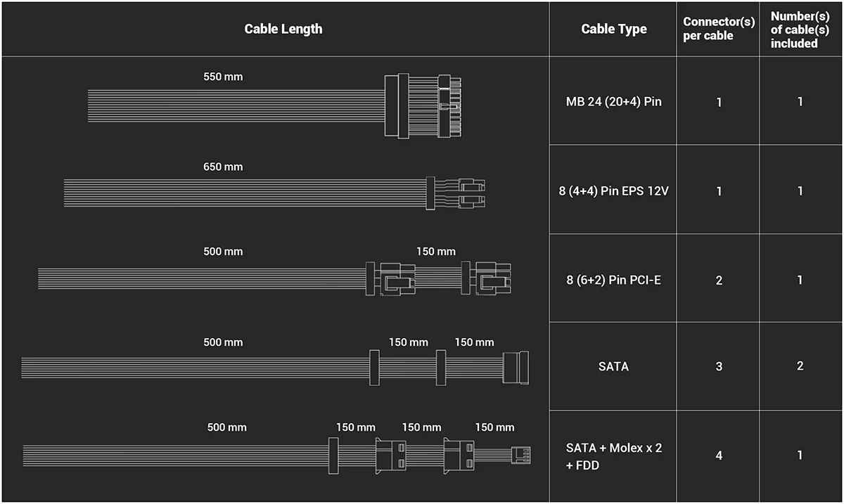This screenshot has height=504, width=844.
Task: Click the SATA cable type cell
Action: [x=613, y=366]
